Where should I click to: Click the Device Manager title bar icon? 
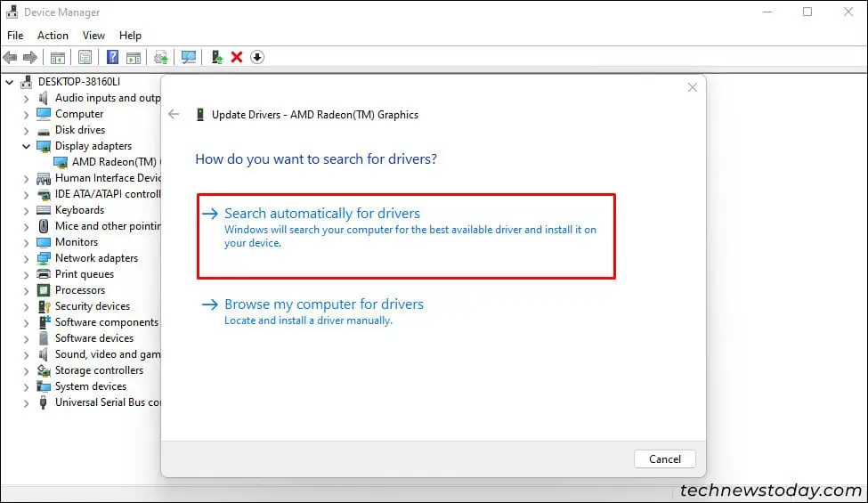[x=12, y=12]
